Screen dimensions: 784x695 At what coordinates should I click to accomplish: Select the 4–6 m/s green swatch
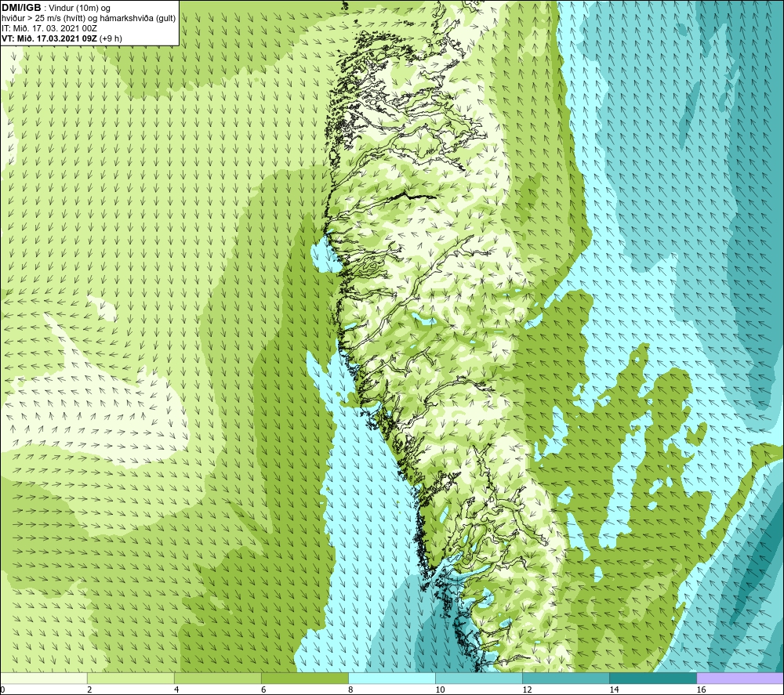[218, 678]
